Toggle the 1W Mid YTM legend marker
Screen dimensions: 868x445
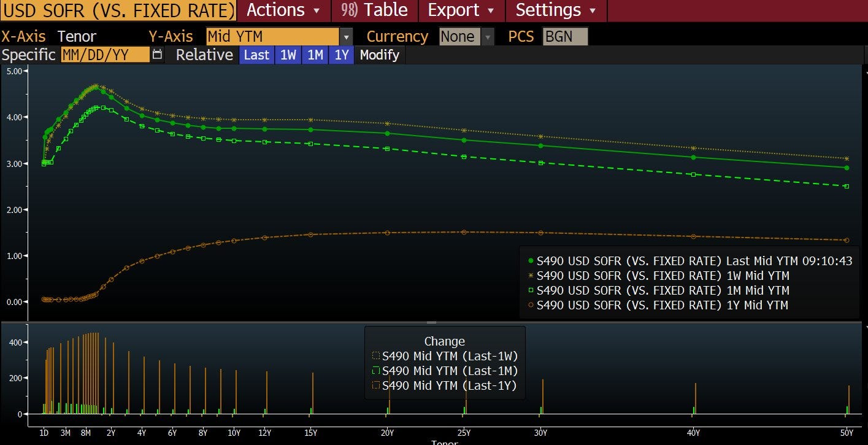(531, 276)
